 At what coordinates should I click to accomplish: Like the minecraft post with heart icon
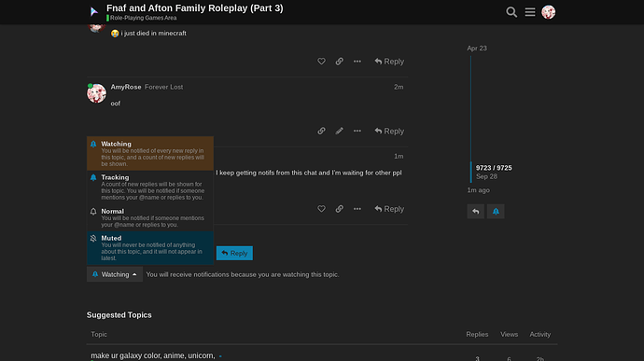[321, 62]
